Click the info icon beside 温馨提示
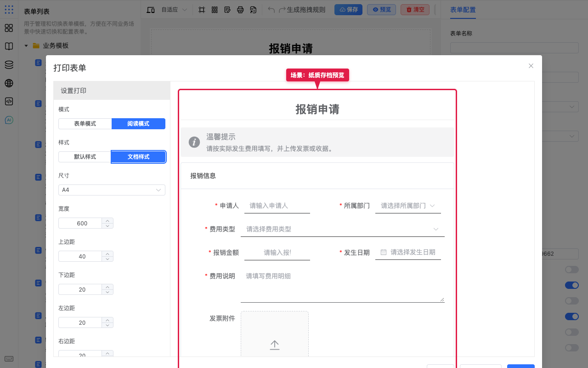Viewport: 588px width, 368px height. click(194, 142)
